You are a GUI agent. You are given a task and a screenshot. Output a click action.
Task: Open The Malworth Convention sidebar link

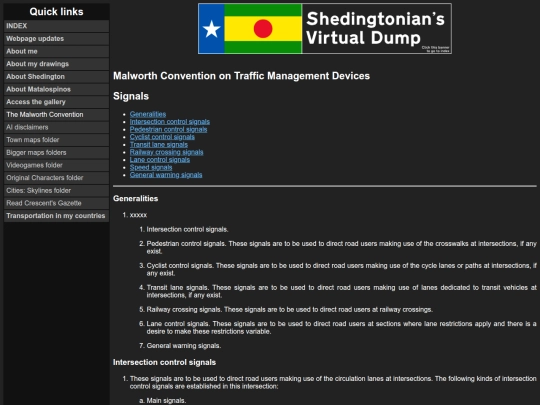(56, 115)
